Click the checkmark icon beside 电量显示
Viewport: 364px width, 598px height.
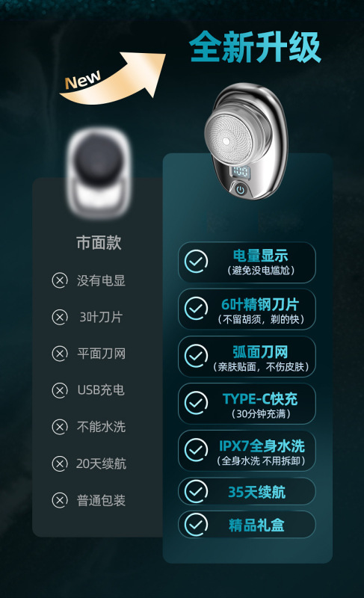point(196,262)
